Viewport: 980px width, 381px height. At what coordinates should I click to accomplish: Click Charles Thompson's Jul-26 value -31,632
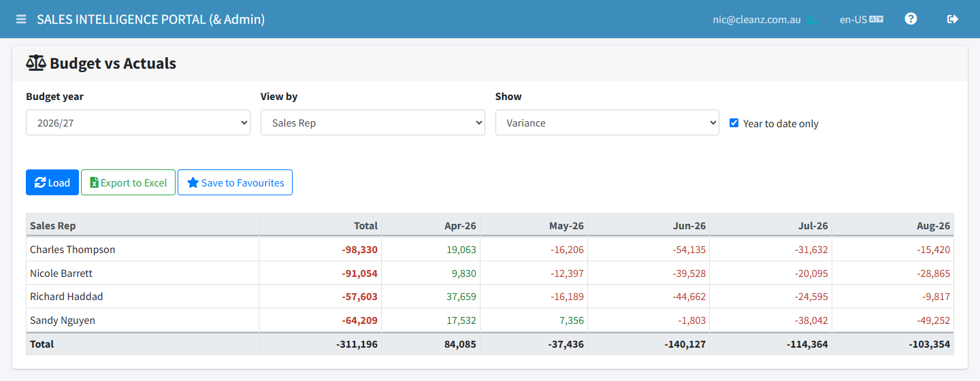click(811, 250)
